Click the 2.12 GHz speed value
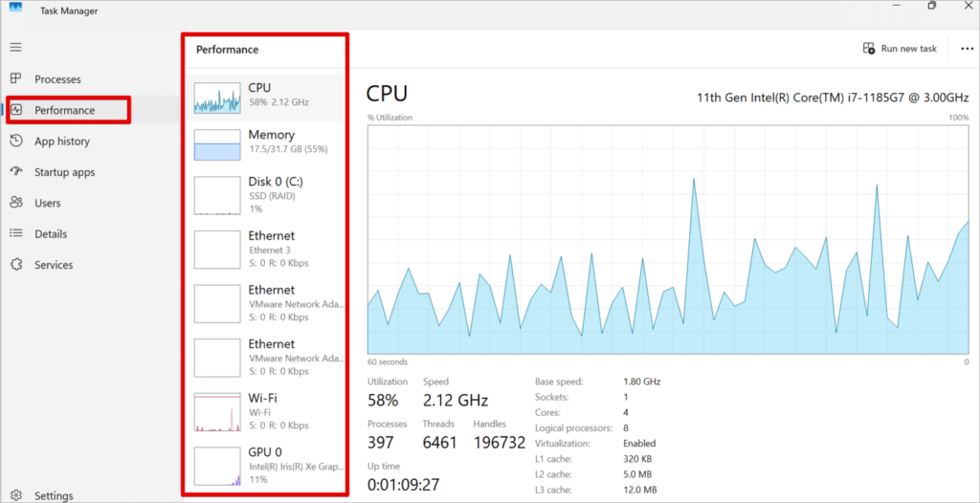 click(456, 400)
